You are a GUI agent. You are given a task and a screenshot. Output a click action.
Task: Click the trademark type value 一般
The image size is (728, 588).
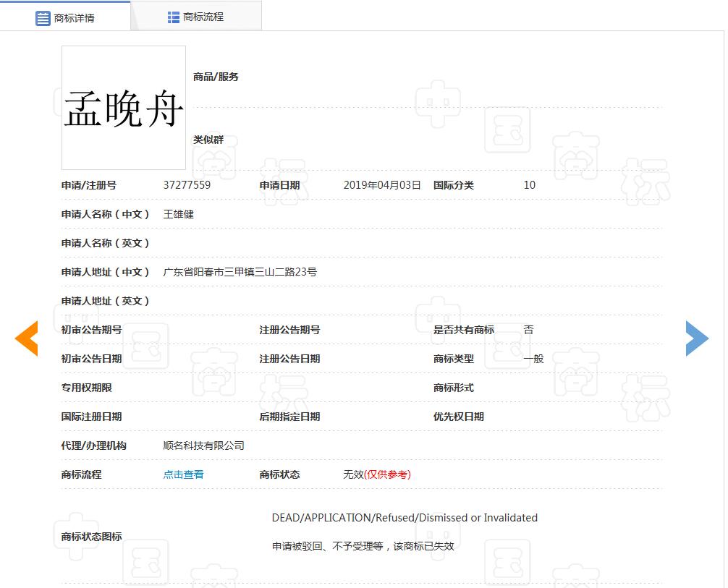point(533,359)
